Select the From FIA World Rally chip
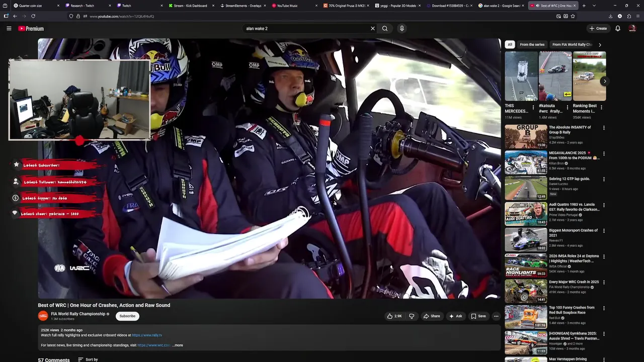Viewport: 644px width, 362px height. [572, 45]
